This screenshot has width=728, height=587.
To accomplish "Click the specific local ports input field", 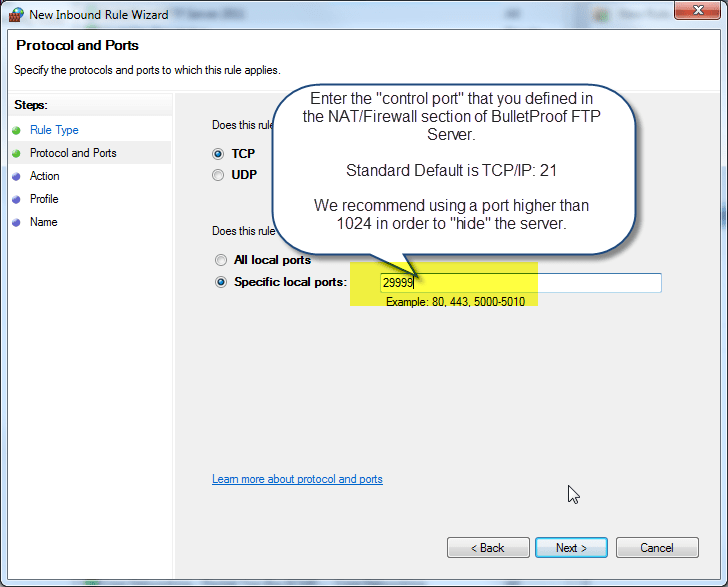I will pyautogui.click(x=521, y=283).
